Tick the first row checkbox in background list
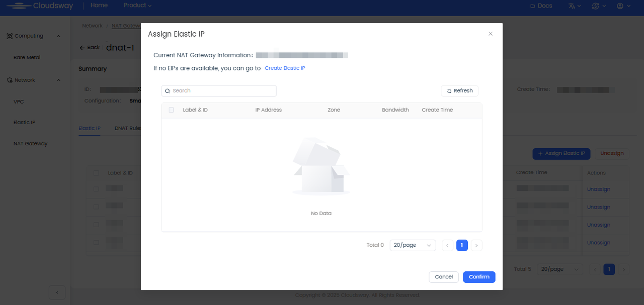This screenshot has width=644, height=305. (x=96, y=189)
